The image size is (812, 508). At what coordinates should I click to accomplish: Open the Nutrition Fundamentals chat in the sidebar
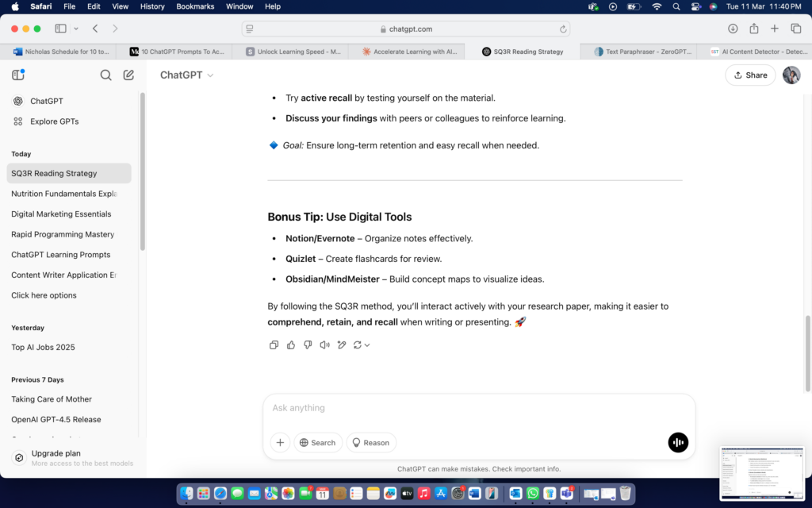click(64, 194)
